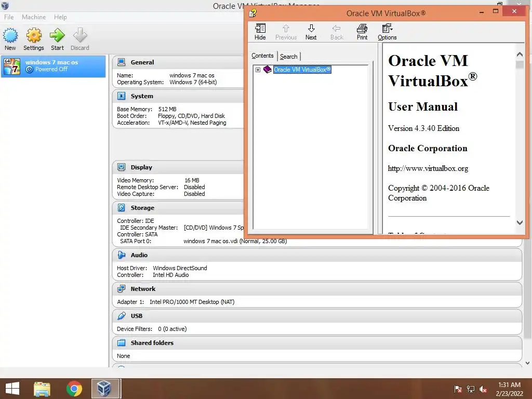
Task: Click the System section chip icon
Action: click(x=121, y=96)
